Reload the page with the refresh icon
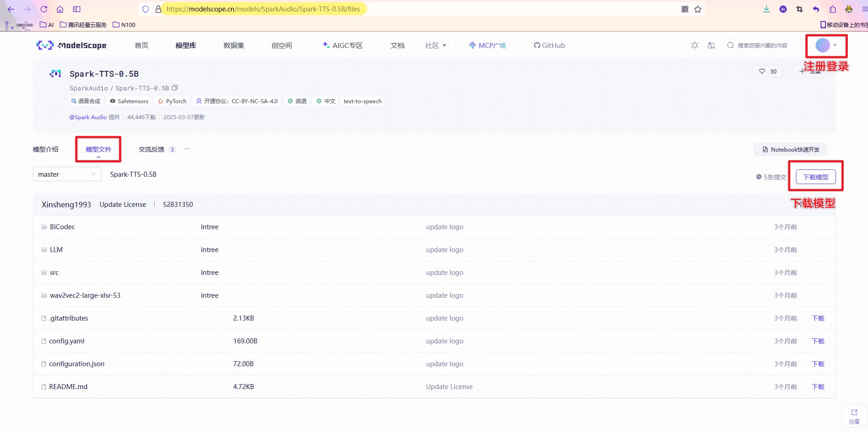Screen dimensions: 868x432 coord(44,9)
